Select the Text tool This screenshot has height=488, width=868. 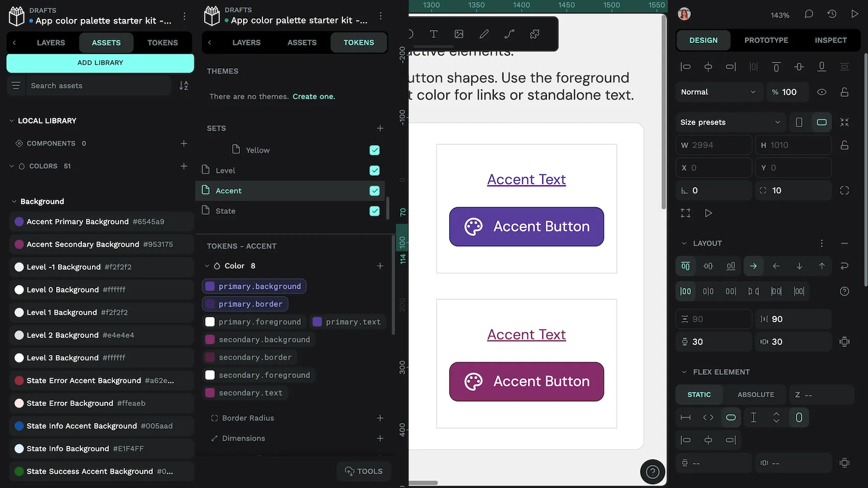click(x=433, y=34)
